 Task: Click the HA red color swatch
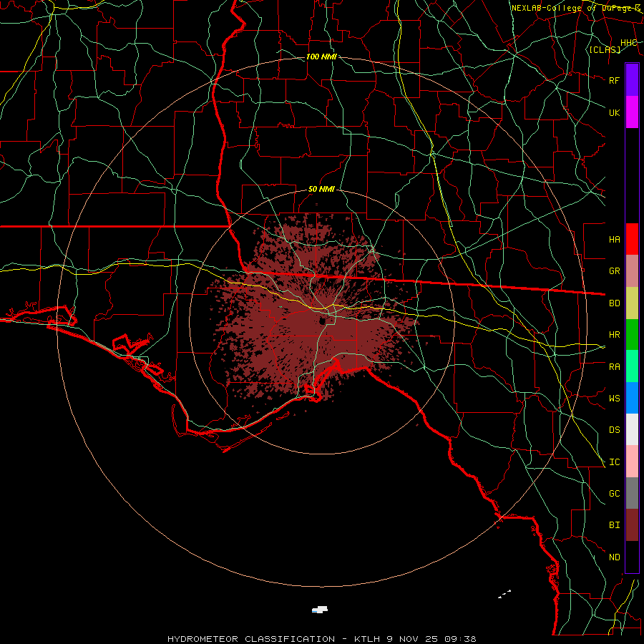(632, 239)
